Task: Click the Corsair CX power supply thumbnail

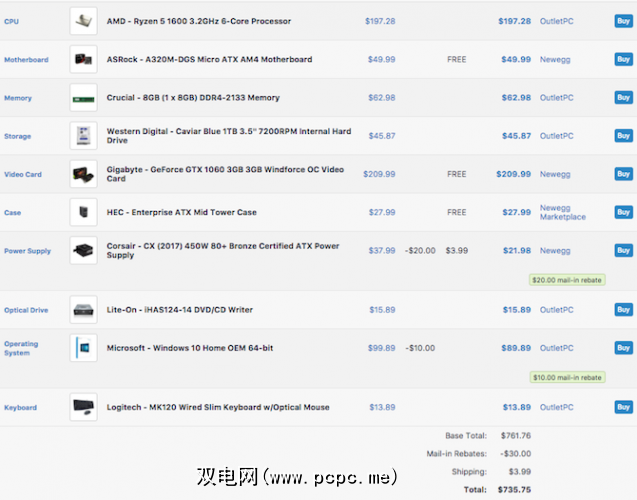Action: [x=84, y=250]
